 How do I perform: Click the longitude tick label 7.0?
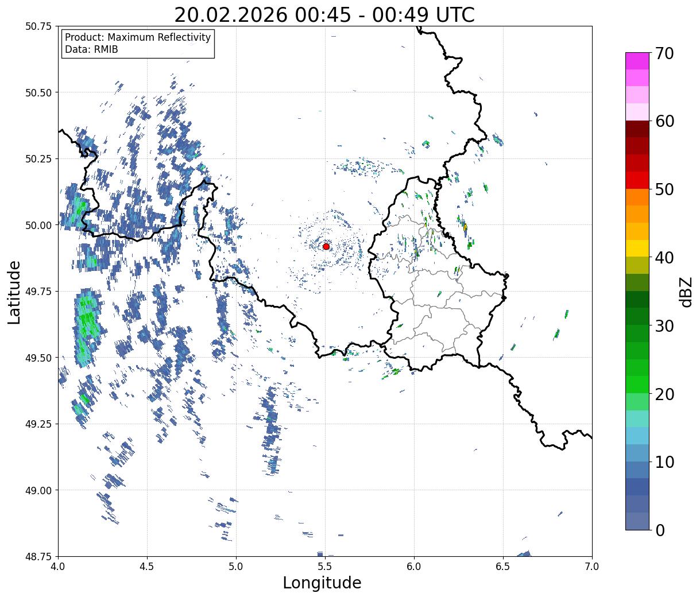point(592,567)
